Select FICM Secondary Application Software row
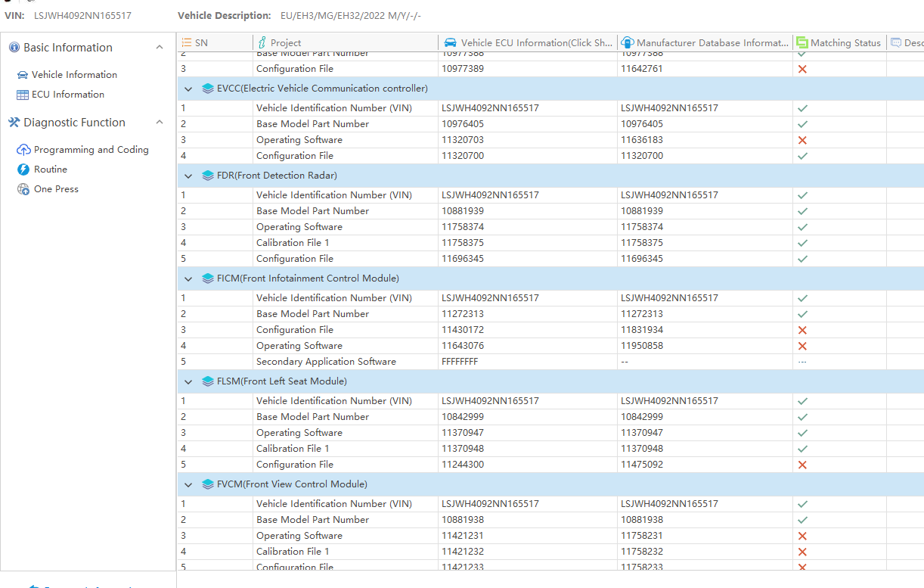The image size is (924, 588). 326,362
